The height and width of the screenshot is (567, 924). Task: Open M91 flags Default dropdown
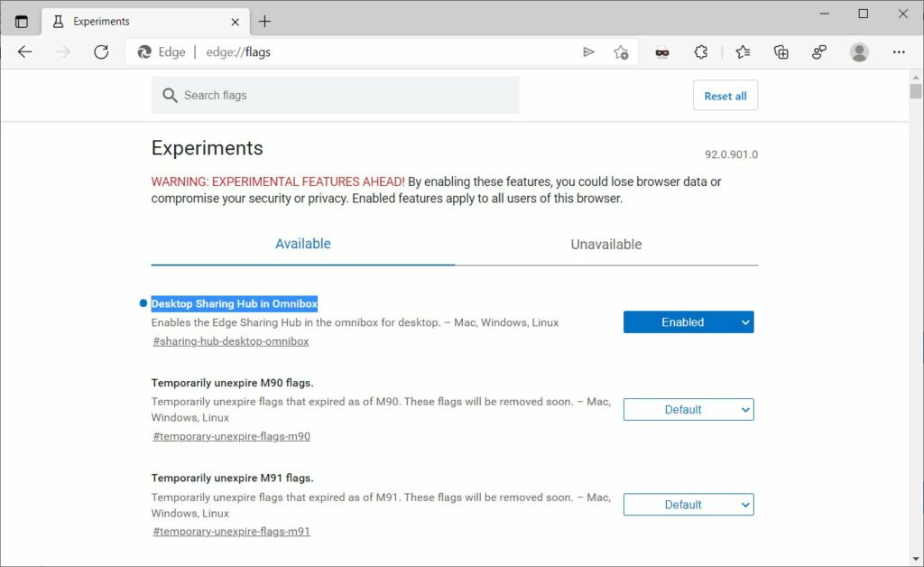(688, 505)
